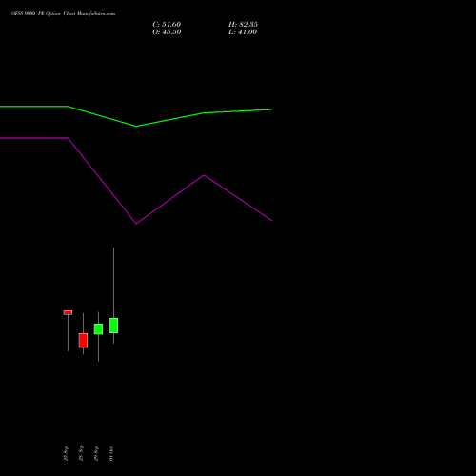Click the "29 Sep" date axis label
476x476 pixels.
[x=96, y=453]
